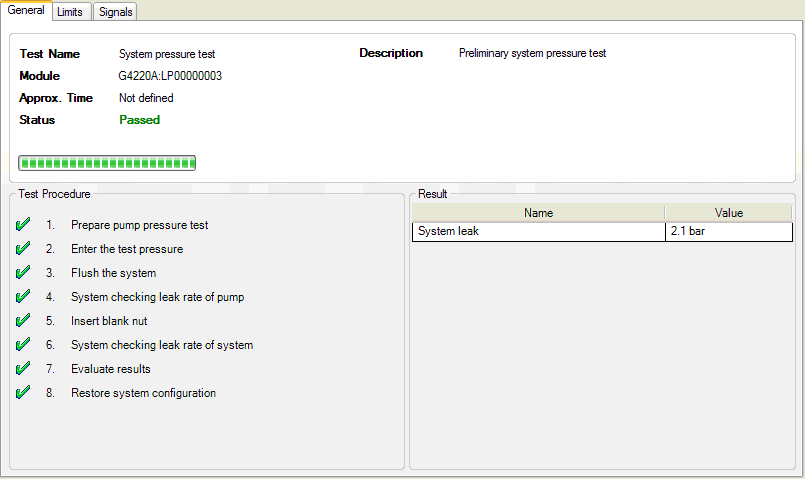This screenshot has width=805, height=479.
Task: Click the checkmark beside Restore system configuration
Action: point(24,393)
